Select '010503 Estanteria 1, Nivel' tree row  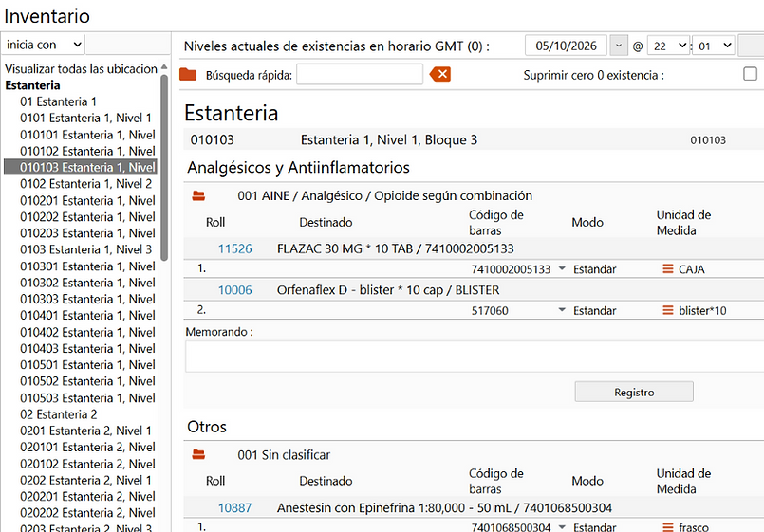tap(87, 397)
